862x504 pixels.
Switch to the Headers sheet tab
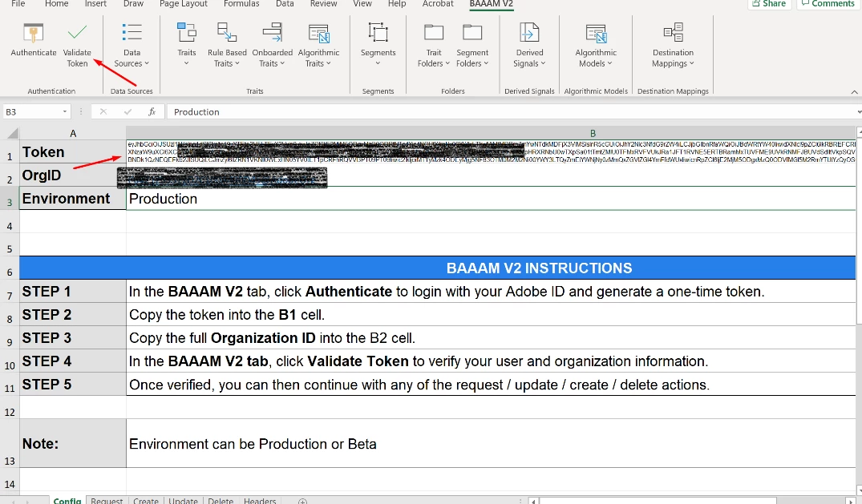point(260,500)
